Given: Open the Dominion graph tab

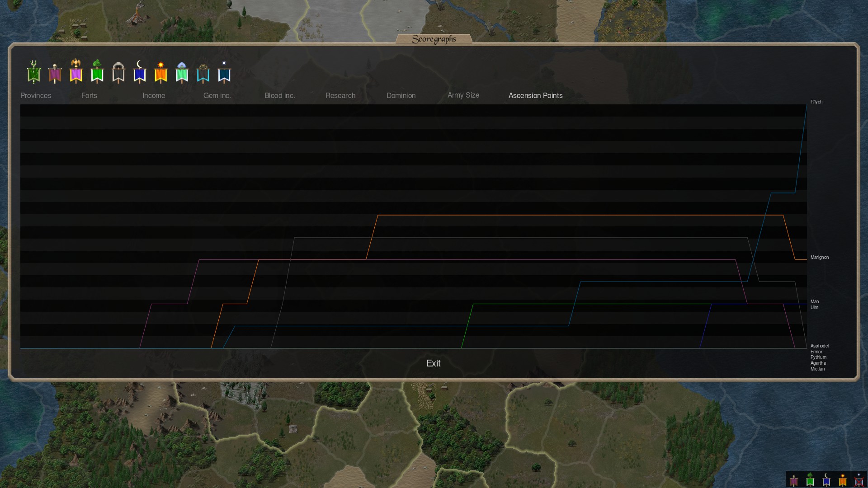Looking at the screenshot, I should (x=401, y=95).
